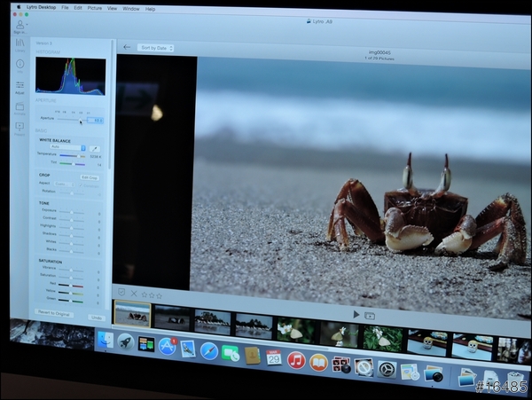Viewport: 532px width, 400px height.
Task: Click the Sign In account icon
Action: 20,25
